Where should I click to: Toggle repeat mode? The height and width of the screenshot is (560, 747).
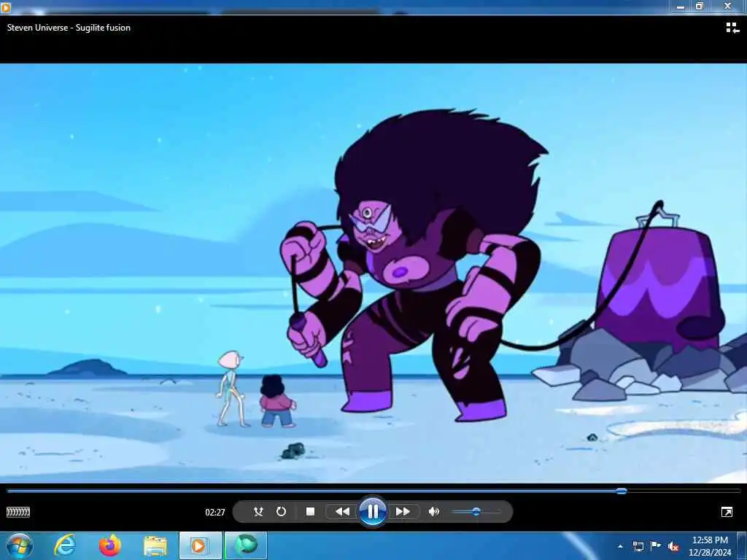(281, 511)
